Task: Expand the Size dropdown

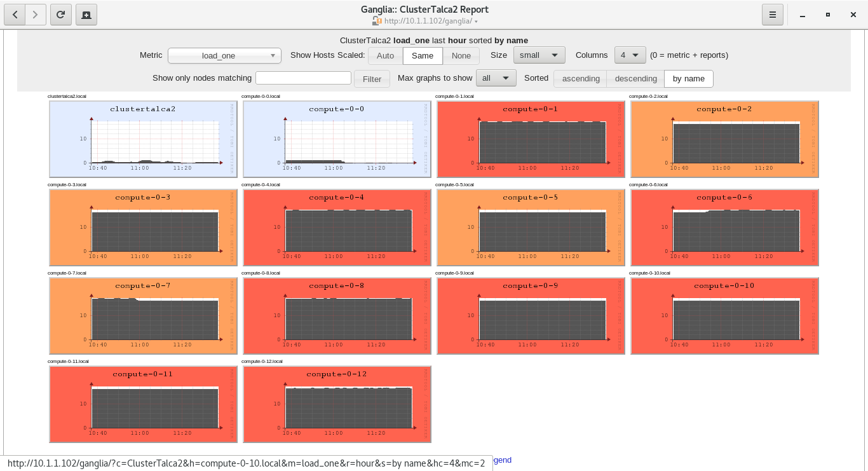Action: pyautogui.click(x=539, y=55)
